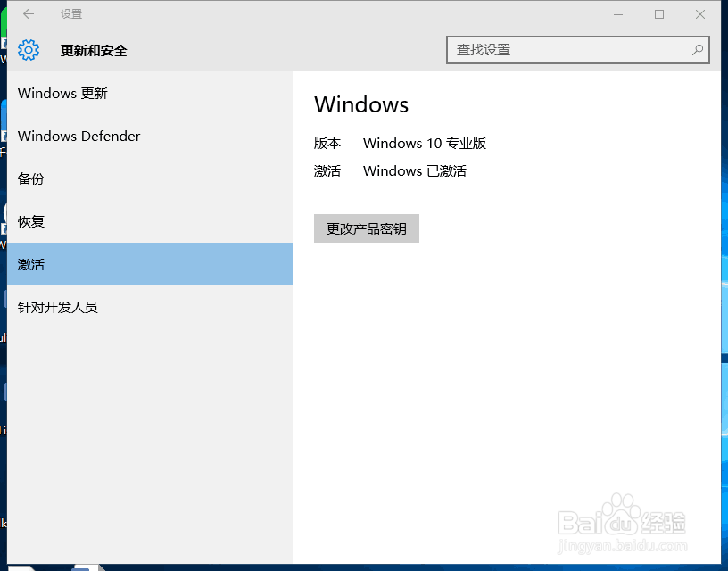Click the Windows 10 专业版 version text
Image resolution: width=728 pixels, height=571 pixels.
coord(424,144)
